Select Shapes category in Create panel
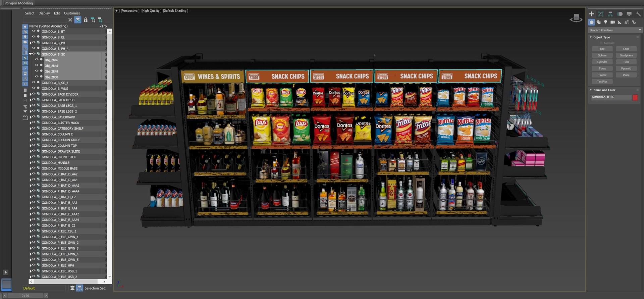Screen dimensions: 644x299 [598, 22]
